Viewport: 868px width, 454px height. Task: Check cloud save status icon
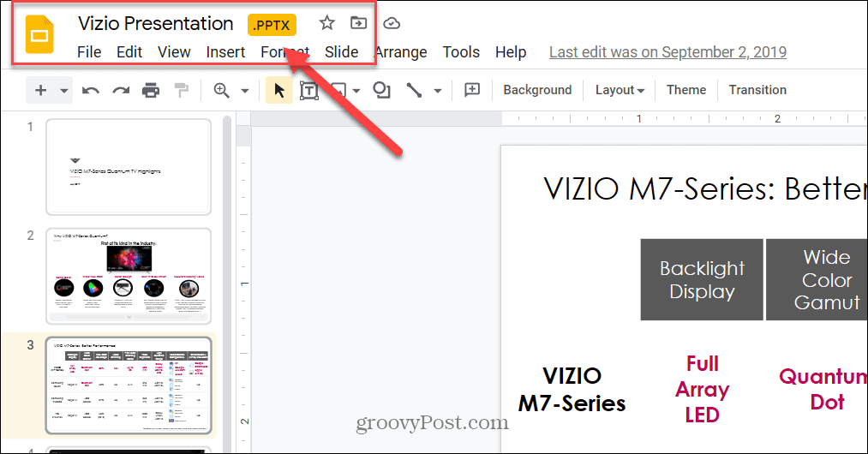[x=392, y=23]
